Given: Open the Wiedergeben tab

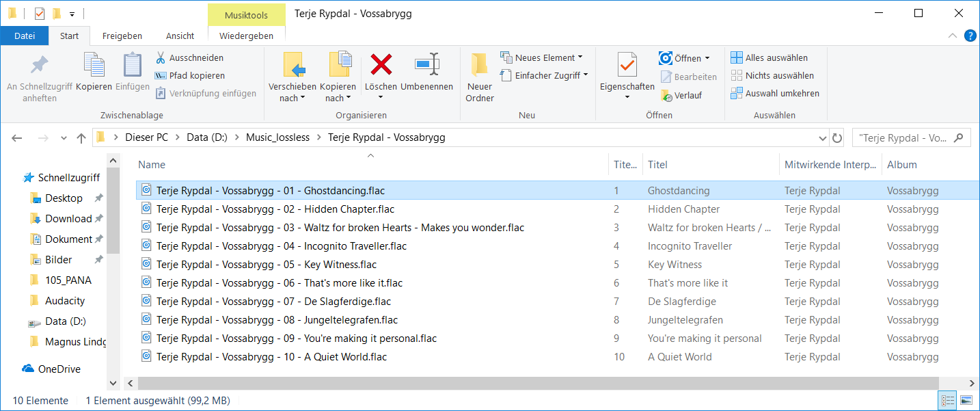Looking at the screenshot, I should (x=246, y=36).
